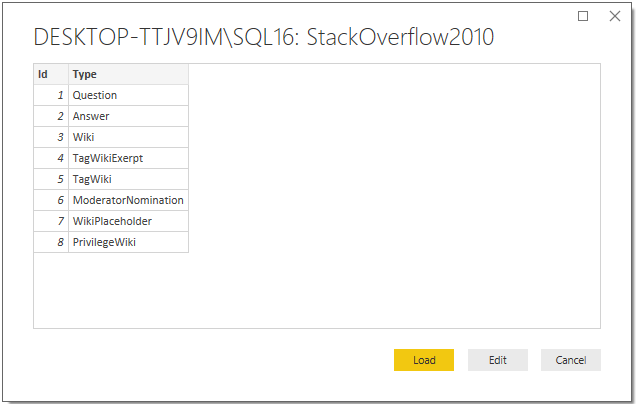This screenshot has width=636, height=404.
Task: Click Id cell number 1
Action: tap(51, 95)
